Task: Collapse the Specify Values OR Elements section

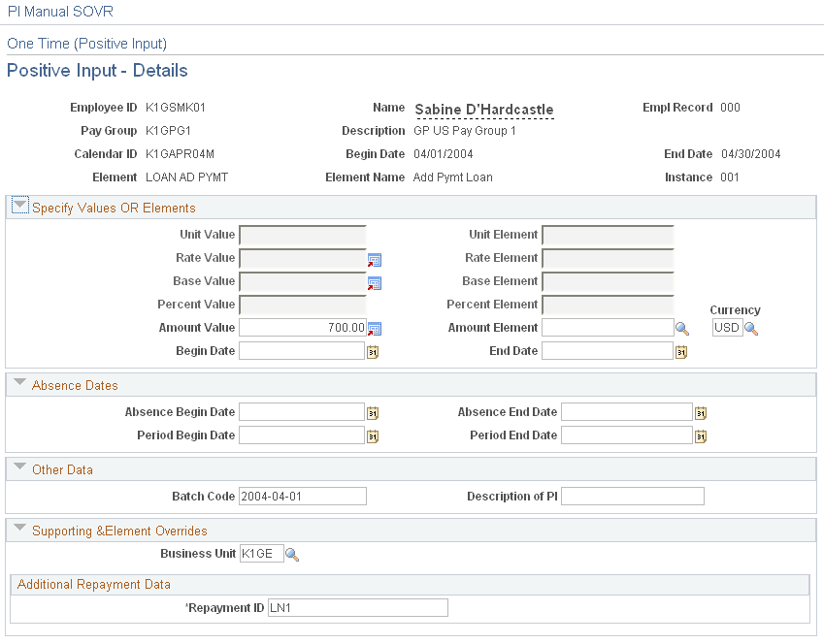Action: pyautogui.click(x=19, y=207)
